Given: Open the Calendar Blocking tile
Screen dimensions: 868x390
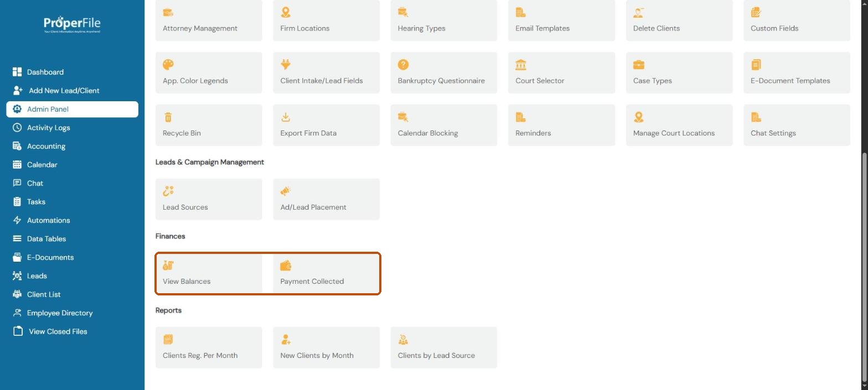Looking at the screenshot, I should 444,125.
